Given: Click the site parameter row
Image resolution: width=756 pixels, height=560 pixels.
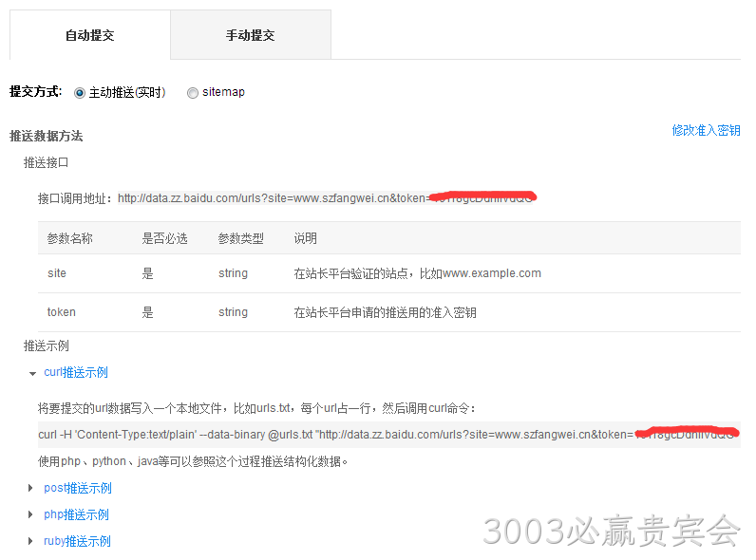Looking at the screenshot, I should 389,273.
